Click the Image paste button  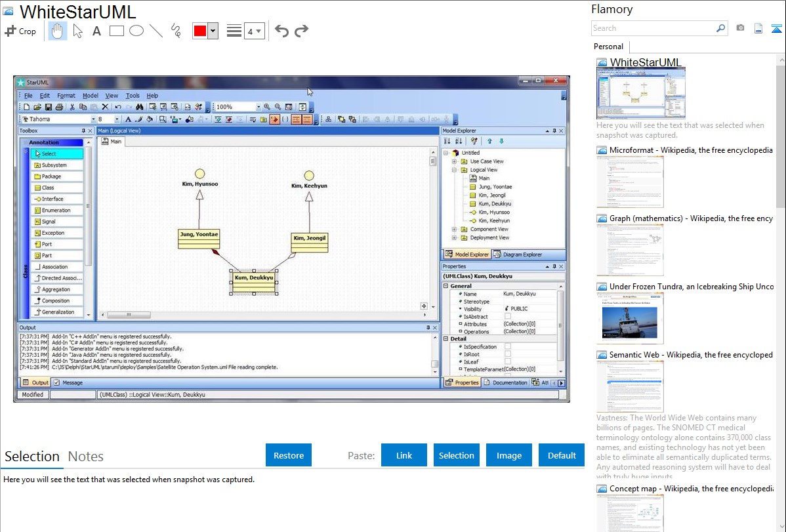pos(508,455)
